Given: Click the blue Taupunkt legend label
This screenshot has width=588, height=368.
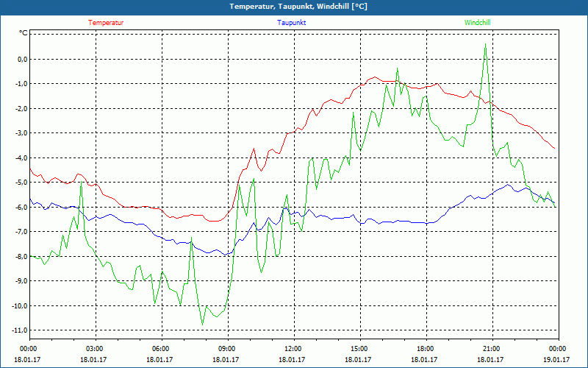Looking at the screenshot, I should [291, 23].
